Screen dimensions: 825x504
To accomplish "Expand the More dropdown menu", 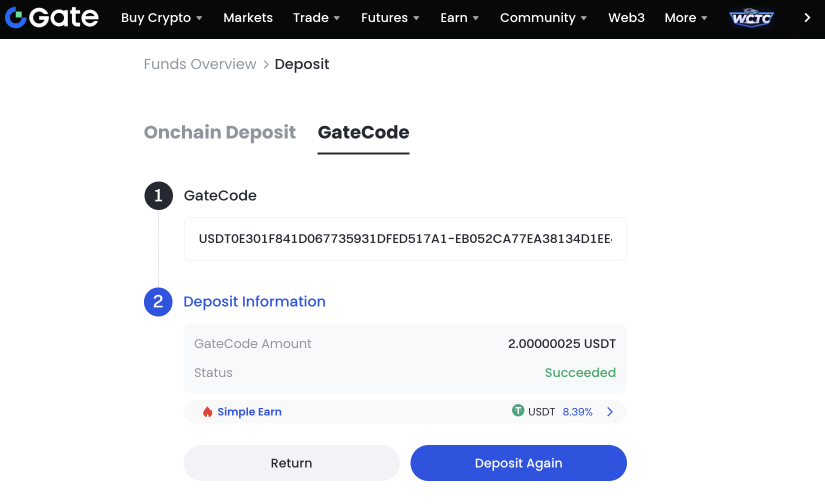I will pos(685,18).
